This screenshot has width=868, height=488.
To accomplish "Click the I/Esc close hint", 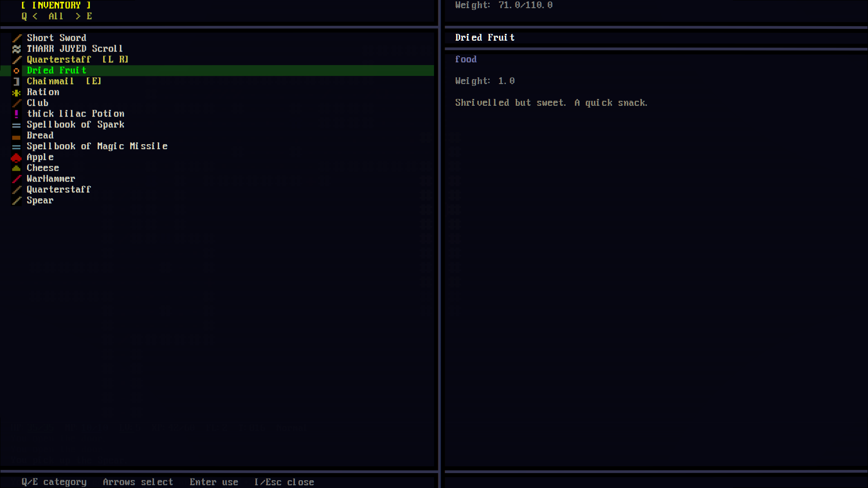I will (x=284, y=482).
